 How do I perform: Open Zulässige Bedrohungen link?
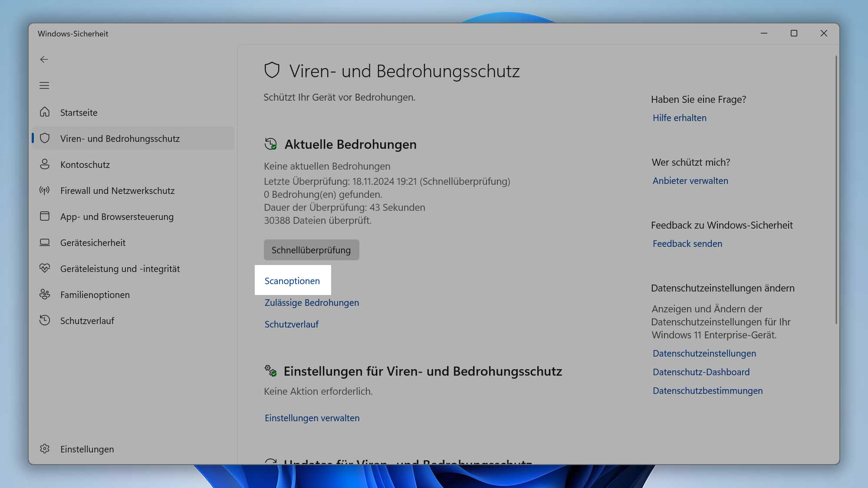tap(312, 302)
